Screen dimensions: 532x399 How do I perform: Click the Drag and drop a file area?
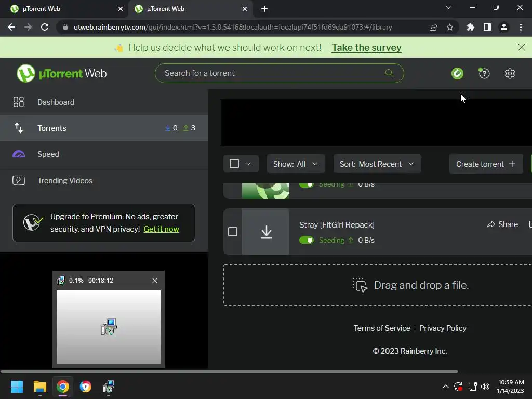point(378,285)
